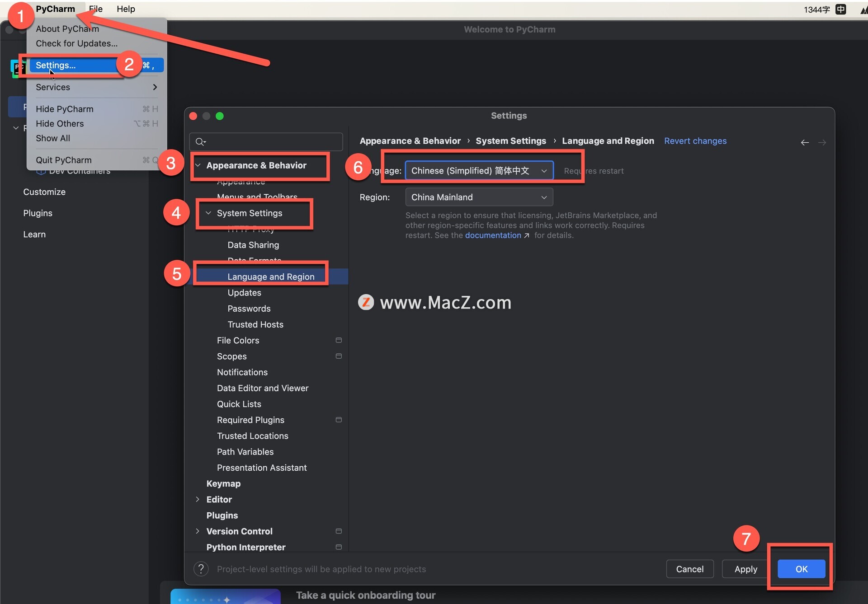The height and width of the screenshot is (604, 868).
Task: Open the Region dropdown showing China Mainland
Action: 479,197
